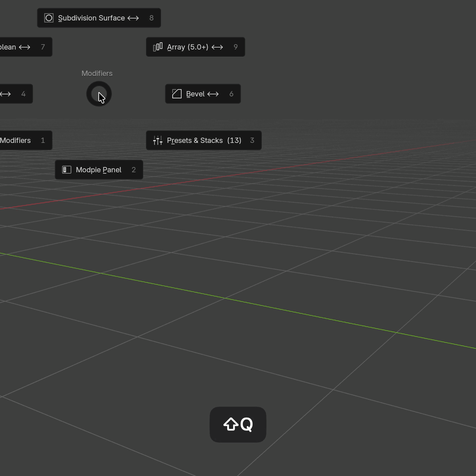Click the arrows next to Array (5.0+)

coord(217,47)
